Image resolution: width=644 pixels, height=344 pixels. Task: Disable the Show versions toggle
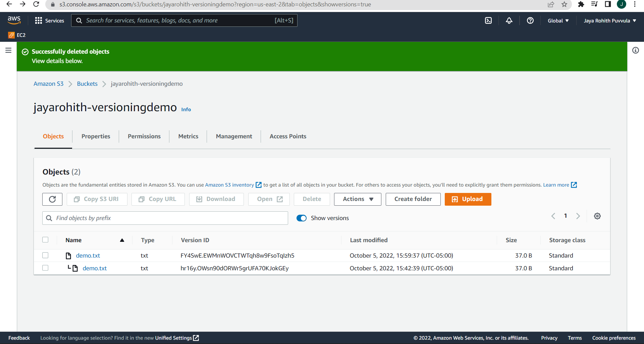tap(302, 218)
